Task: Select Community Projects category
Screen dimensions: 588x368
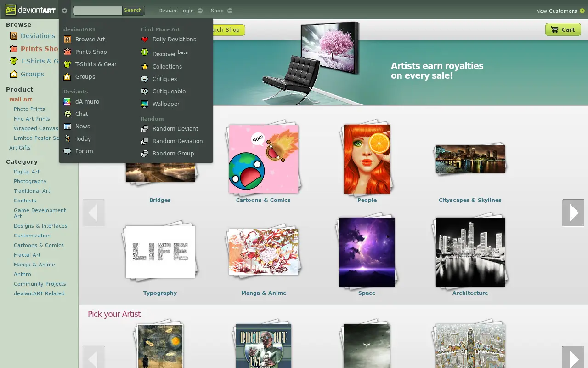Action: [x=40, y=284]
